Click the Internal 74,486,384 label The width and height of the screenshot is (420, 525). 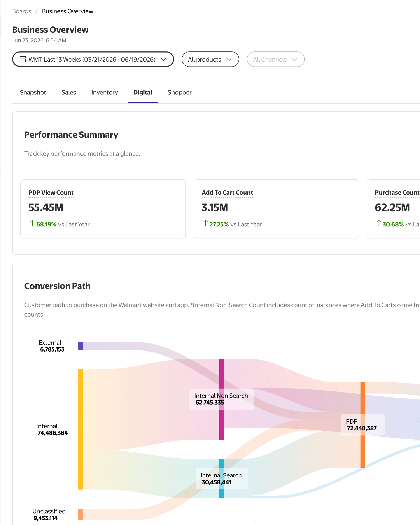click(x=52, y=430)
